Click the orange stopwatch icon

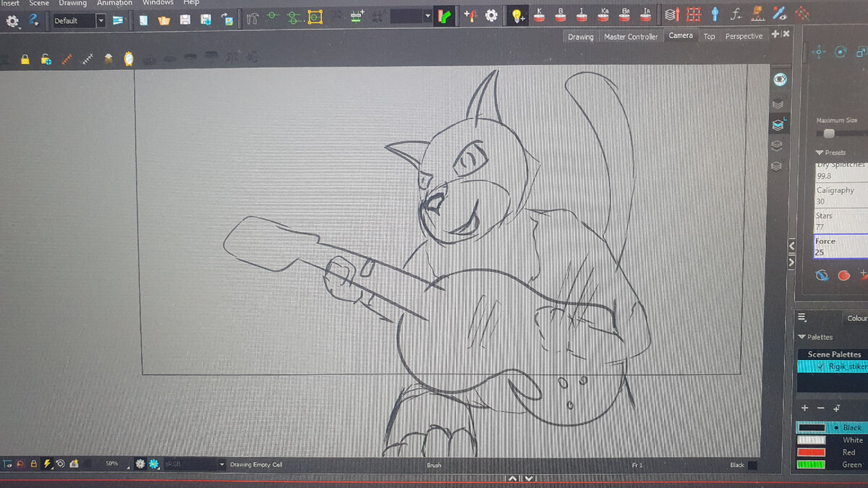[128, 59]
